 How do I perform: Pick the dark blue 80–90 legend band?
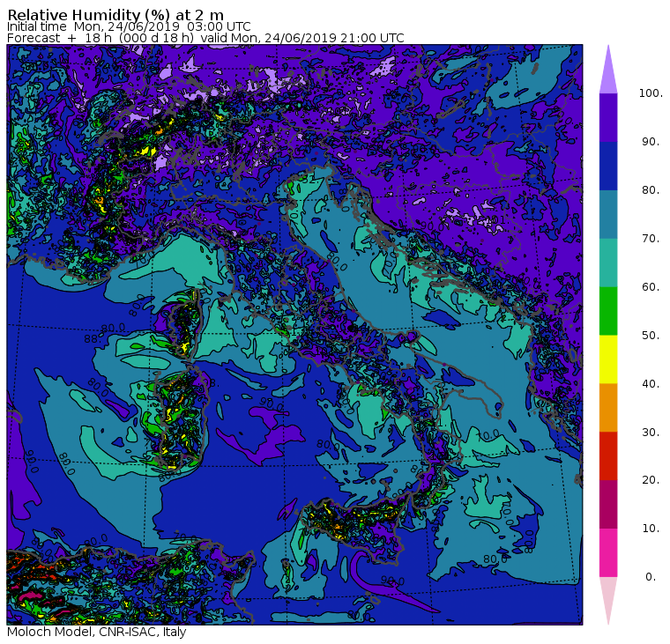pos(608,167)
